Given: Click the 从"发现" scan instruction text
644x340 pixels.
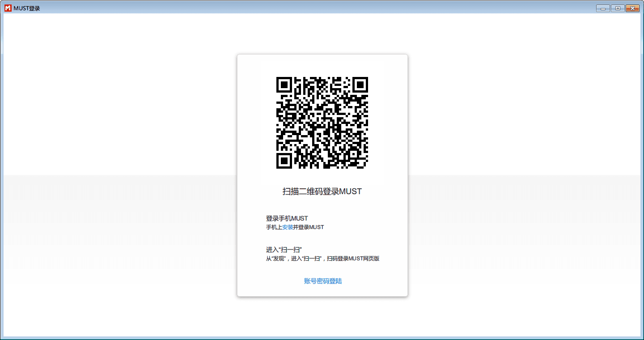Looking at the screenshot, I should [x=322, y=258].
